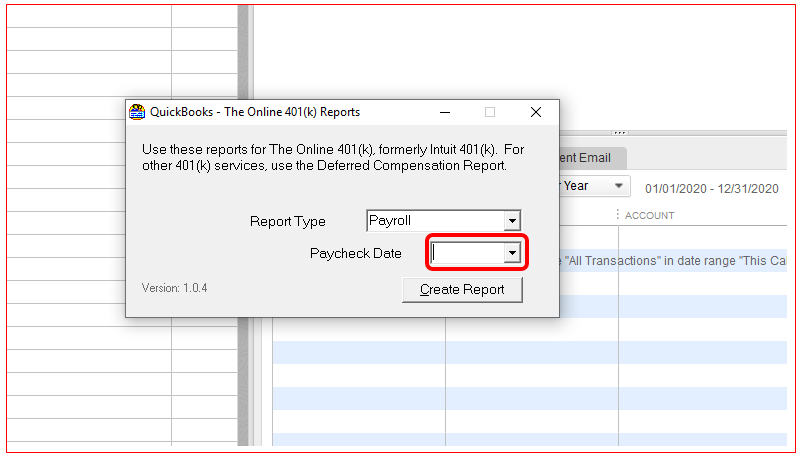This screenshot has height=460, width=803.
Task: Click the dialog title QuickBooks - The Online 401(k) Reports
Action: click(x=255, y=112)
